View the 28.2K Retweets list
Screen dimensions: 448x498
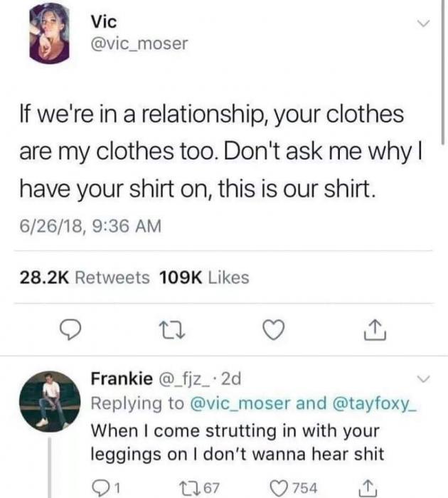pyautogui.click(x=85, y=277)
